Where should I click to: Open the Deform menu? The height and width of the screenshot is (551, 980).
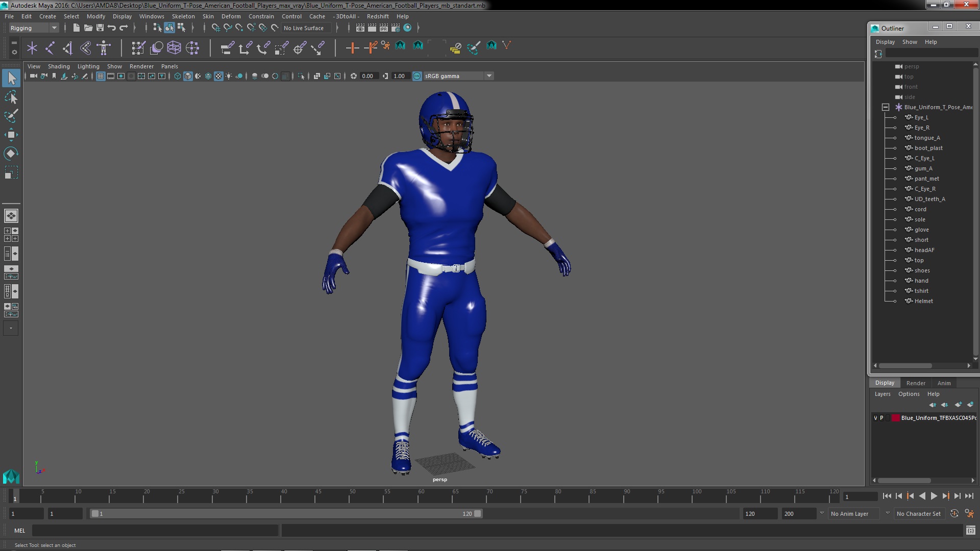(231, 16)
